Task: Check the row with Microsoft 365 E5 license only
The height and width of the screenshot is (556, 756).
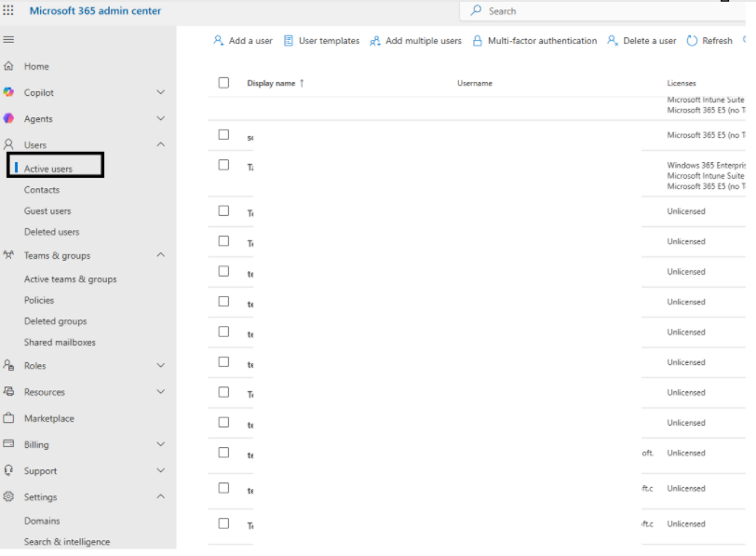Action: coord(223,134)
